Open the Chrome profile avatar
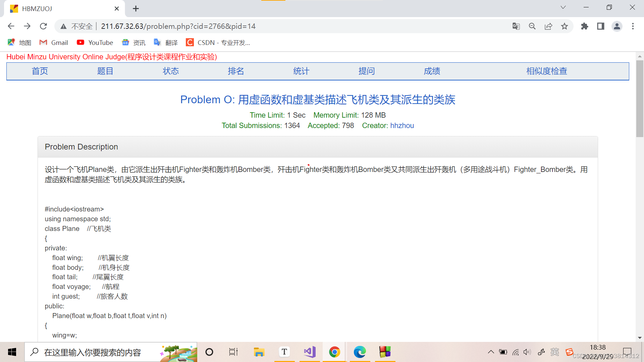The image size is (644, 362). 617,26
